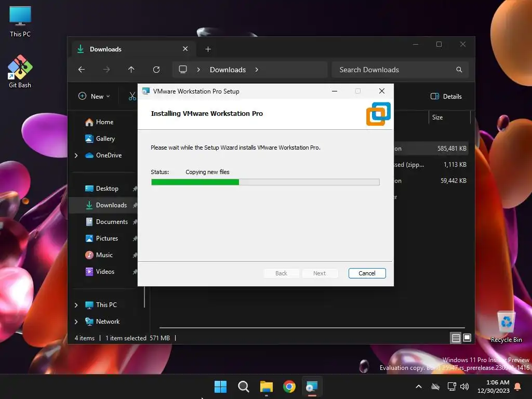Minimize the VMware Setup window

click(335, 91)
